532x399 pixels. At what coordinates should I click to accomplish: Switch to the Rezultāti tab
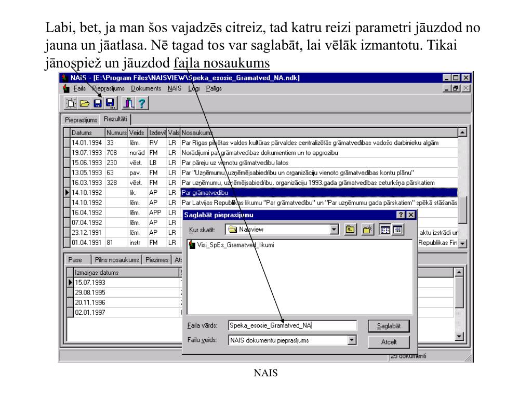pyautogui.click(x=115, y=119)
